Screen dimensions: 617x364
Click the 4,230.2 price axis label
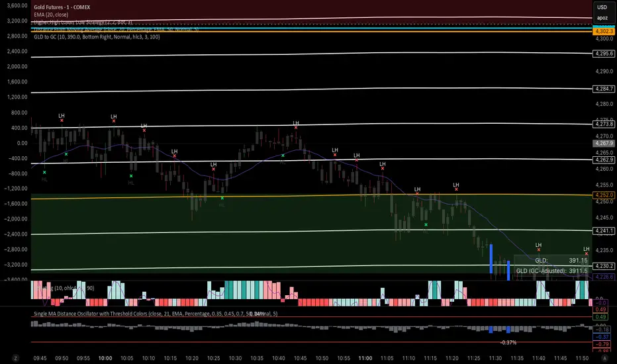tap(604, 266)
